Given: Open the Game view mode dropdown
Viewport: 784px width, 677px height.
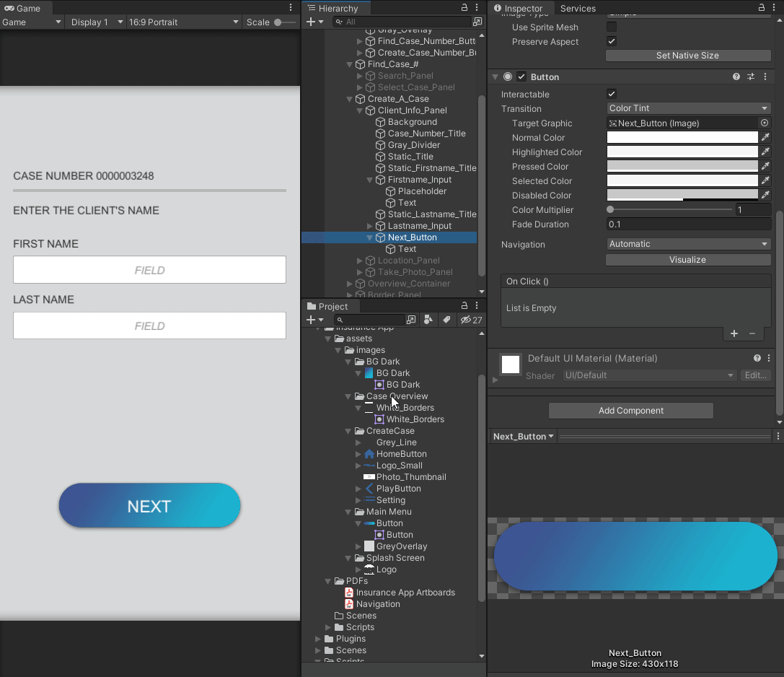Looking at the screenshot, I should click(x=32, y=22).
